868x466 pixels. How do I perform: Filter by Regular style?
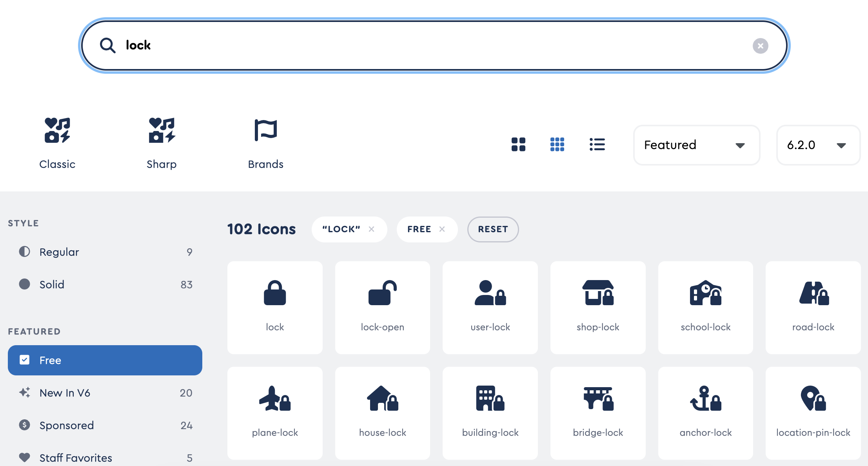[x=105, y=252]
